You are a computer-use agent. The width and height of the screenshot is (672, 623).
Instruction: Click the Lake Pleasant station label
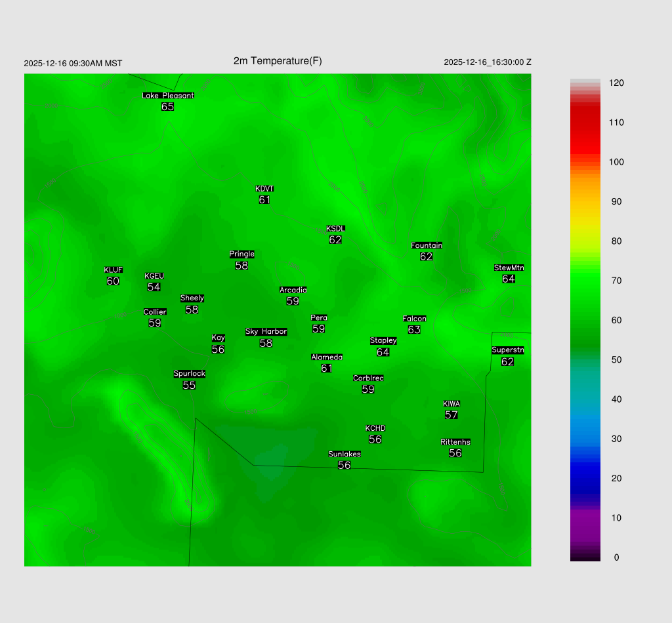click(168, 96)
